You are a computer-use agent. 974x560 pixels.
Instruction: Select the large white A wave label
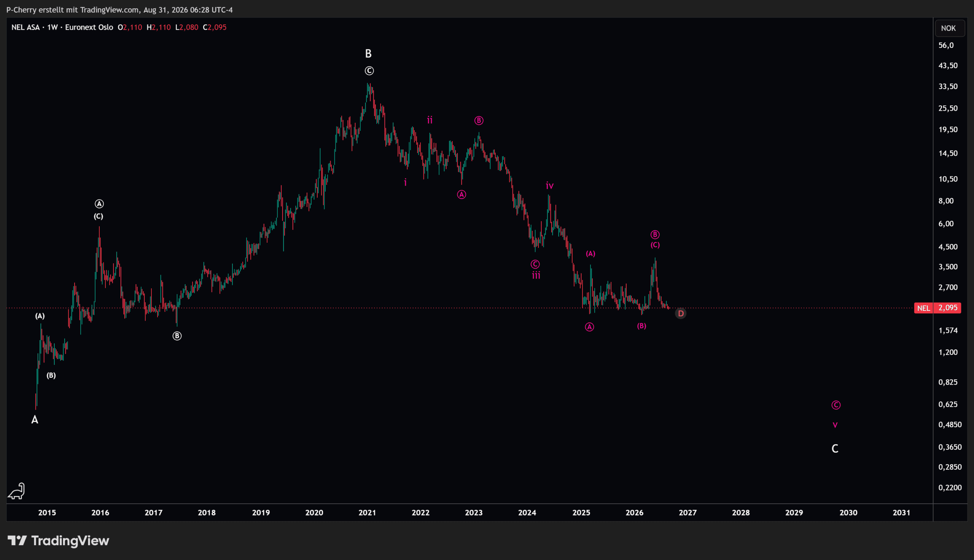pyautogui.click(x=35, y=420)
